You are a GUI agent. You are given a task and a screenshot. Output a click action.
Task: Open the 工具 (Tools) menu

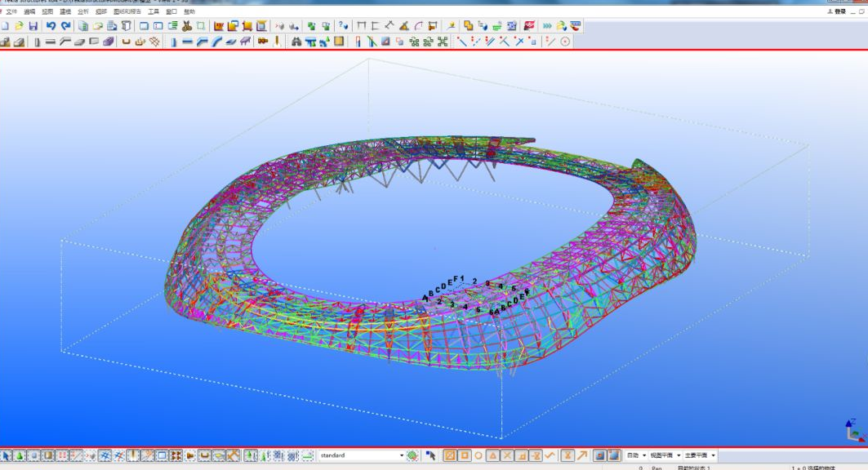point(154,11)
